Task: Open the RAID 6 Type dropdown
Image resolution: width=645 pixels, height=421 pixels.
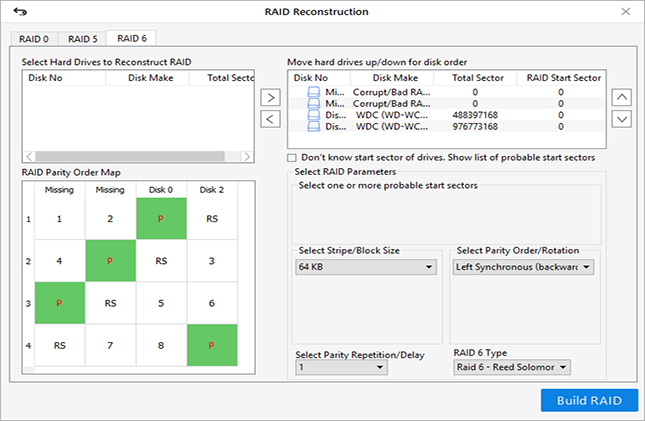Action: (x=510, y=368)
